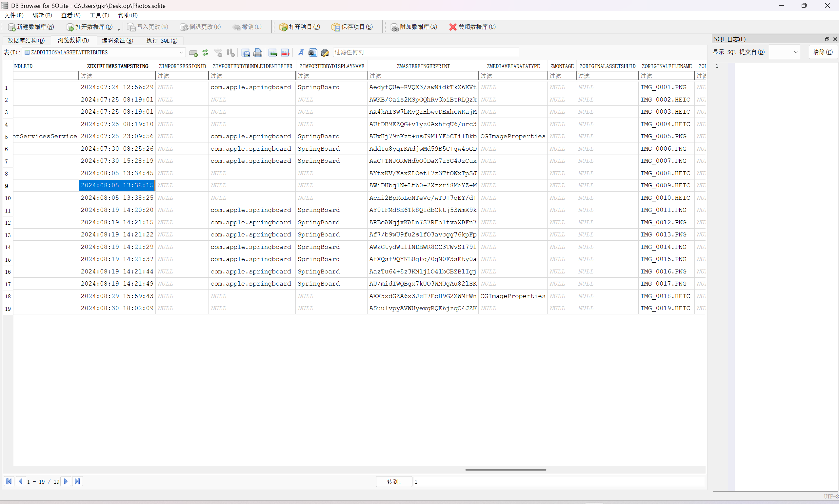Click the print table icon

[258, 52]
